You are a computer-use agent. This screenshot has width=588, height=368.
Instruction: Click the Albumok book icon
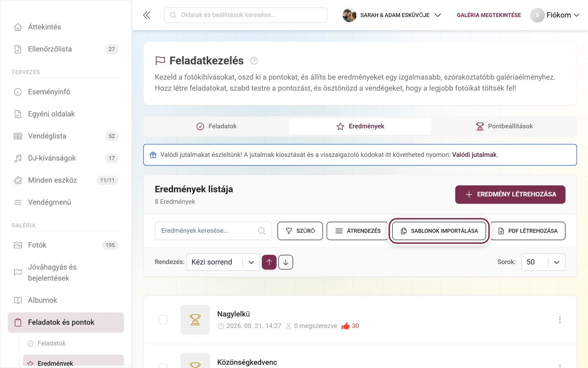[18, 301]
